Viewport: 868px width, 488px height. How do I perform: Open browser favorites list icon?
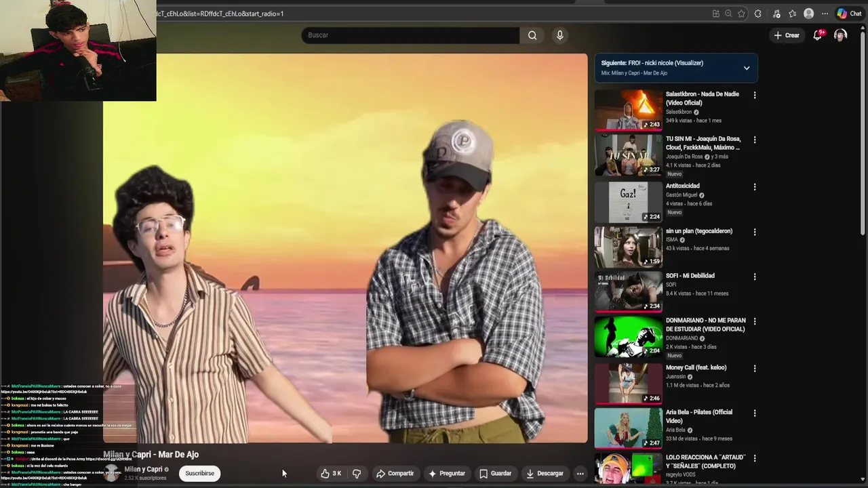pos(792,14)
